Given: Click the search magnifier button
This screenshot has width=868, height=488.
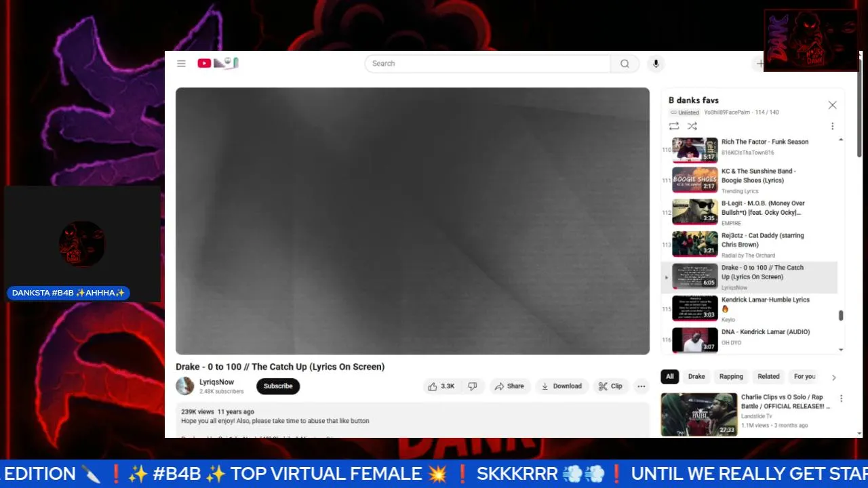Looking at the screenshot, I should point(625,64).
